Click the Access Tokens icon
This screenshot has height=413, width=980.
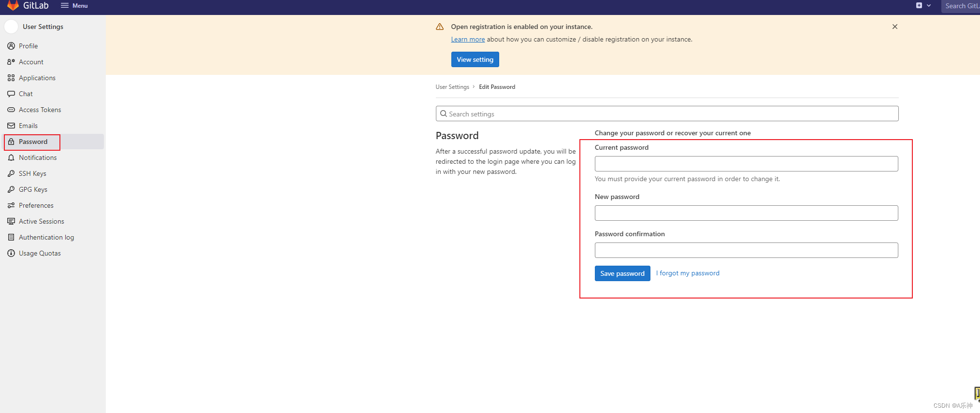pyautogui.click(x=11, y=110)
